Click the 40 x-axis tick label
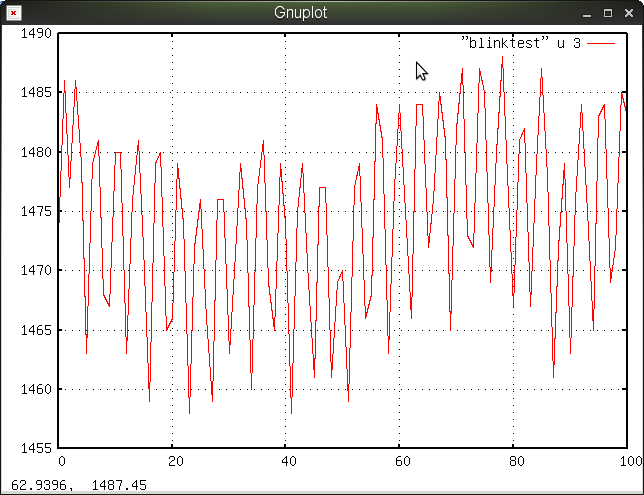 coord(286,462)
